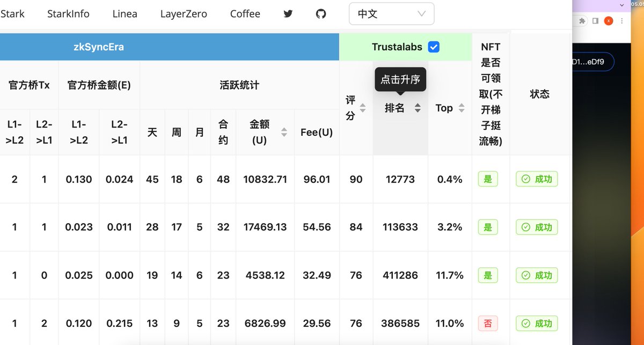Click rank value 411286
This screenshot has width=644, height=345.
[400, 275]
